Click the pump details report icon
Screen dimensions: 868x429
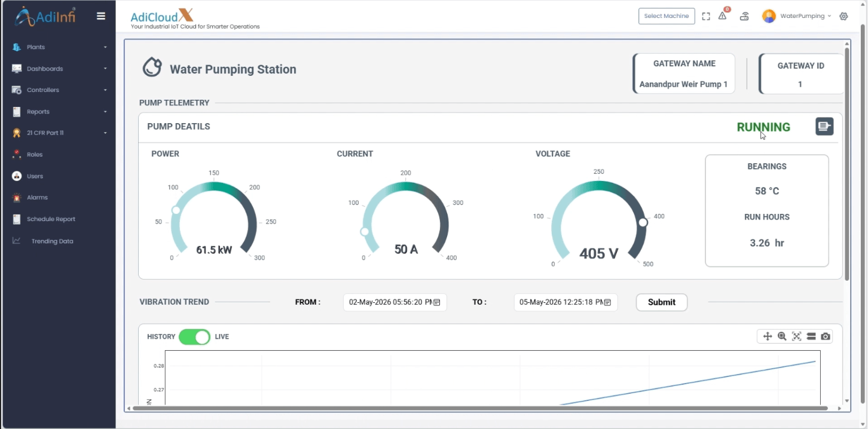824,126
